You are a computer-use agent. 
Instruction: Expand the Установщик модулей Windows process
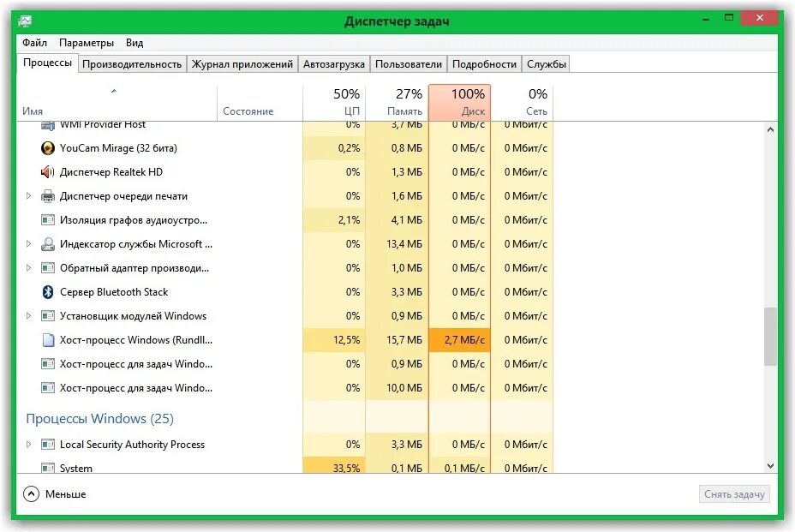28,316
